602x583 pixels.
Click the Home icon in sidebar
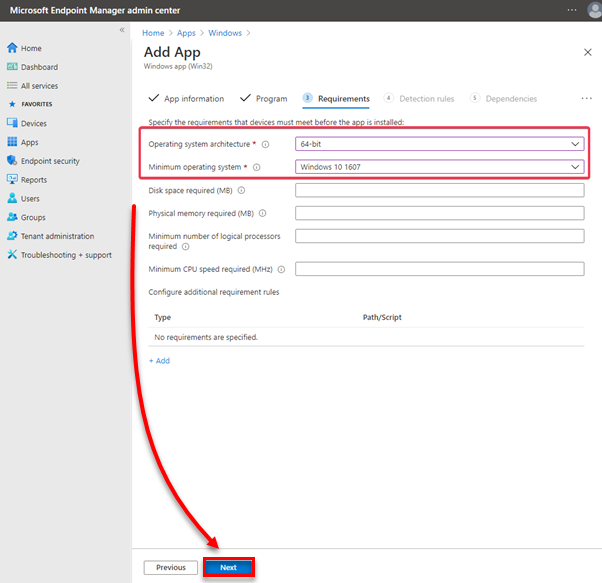(12, 48)
